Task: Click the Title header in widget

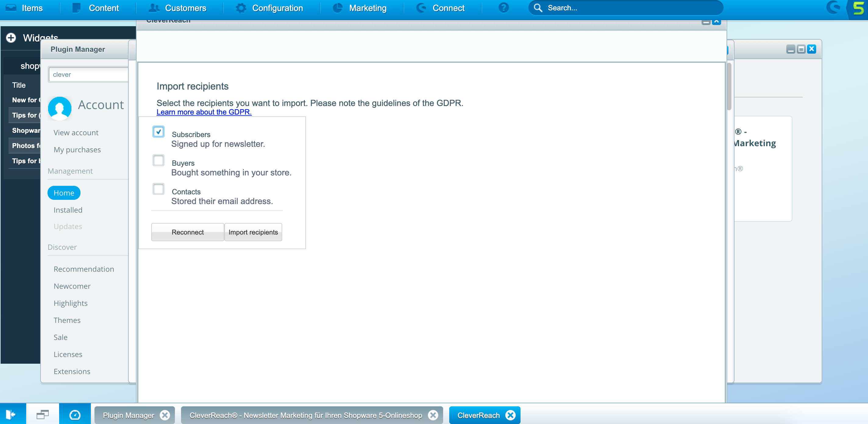Action: [x=19, y=85]
